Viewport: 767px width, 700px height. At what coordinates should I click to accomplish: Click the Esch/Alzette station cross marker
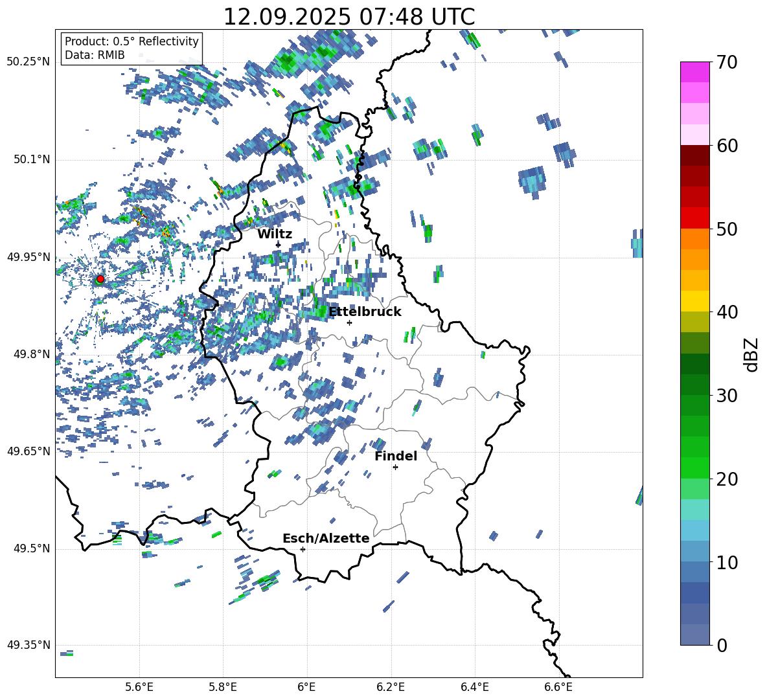coord(303,549)
